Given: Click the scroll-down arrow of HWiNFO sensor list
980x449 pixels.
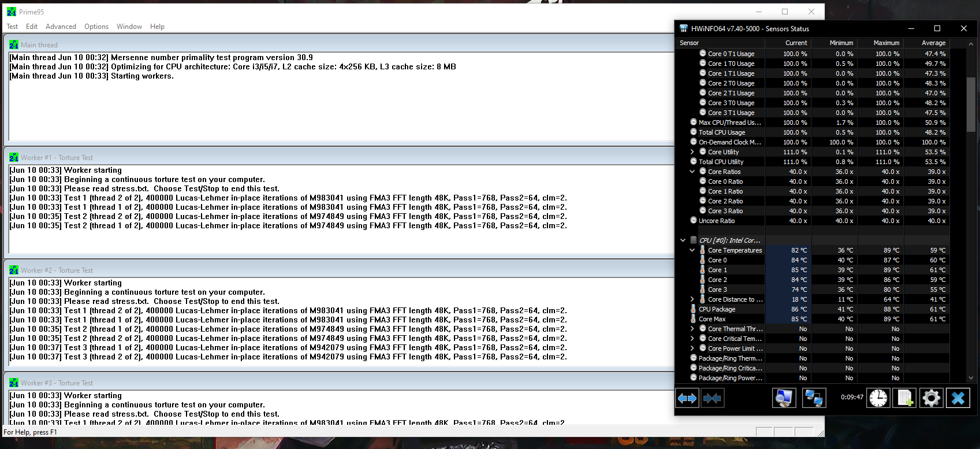Looking at the screenshot, I should 970,378.
